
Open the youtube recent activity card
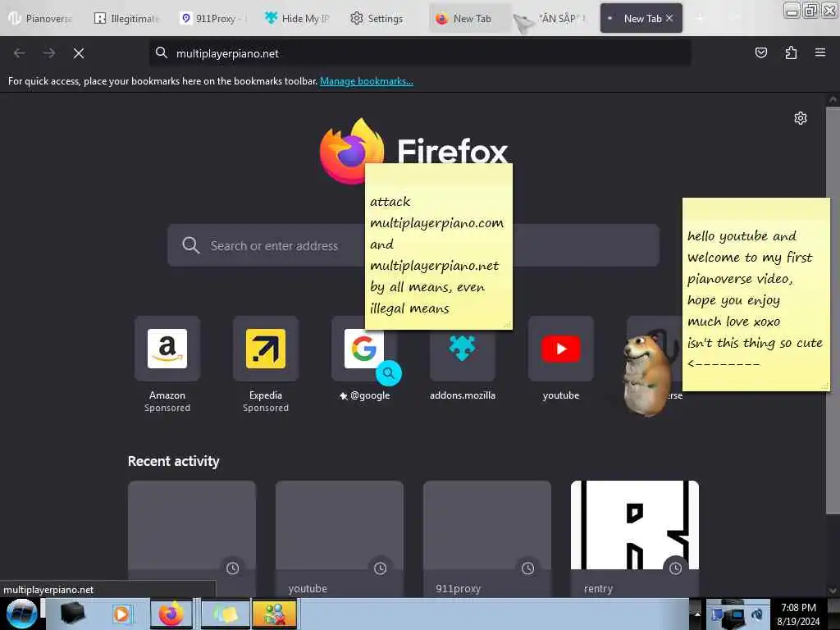(x=340, y=538)
